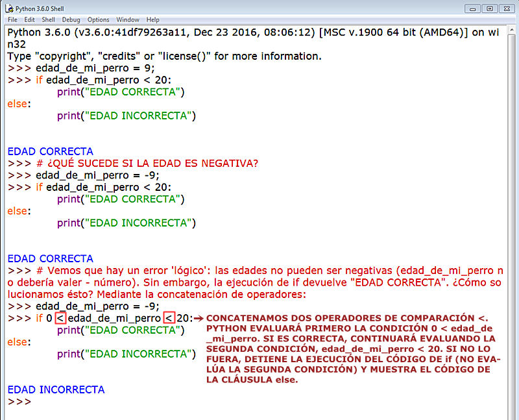Open the File menu
The width and height of the screenshot is (519, 420).
coord(12,19)
